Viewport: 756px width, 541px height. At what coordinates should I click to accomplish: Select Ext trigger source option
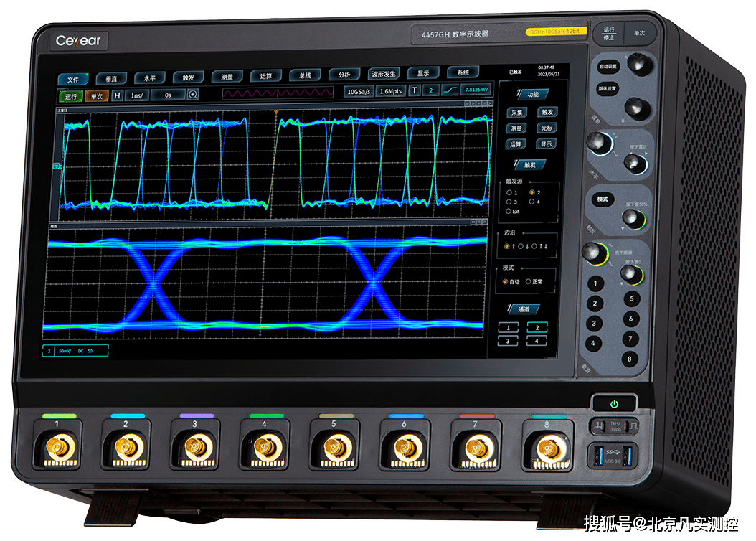click(509, 212)
